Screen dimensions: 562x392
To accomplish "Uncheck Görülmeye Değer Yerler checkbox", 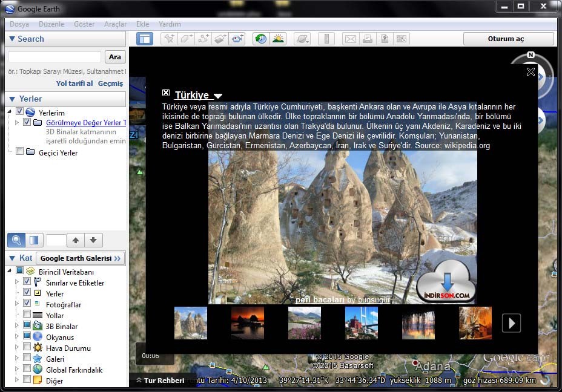I will [x=27, y=122].
